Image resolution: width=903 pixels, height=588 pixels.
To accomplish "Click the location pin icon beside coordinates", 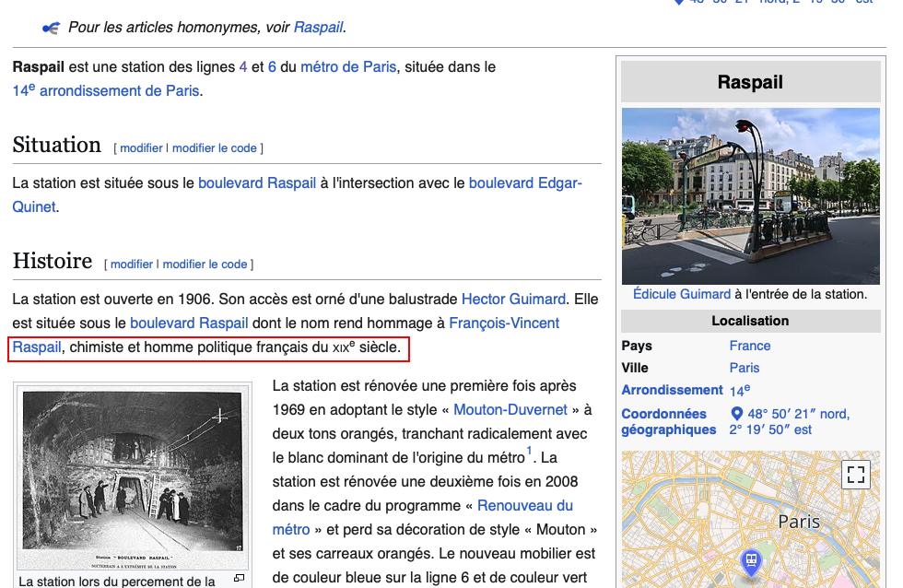I will point(736,414).
